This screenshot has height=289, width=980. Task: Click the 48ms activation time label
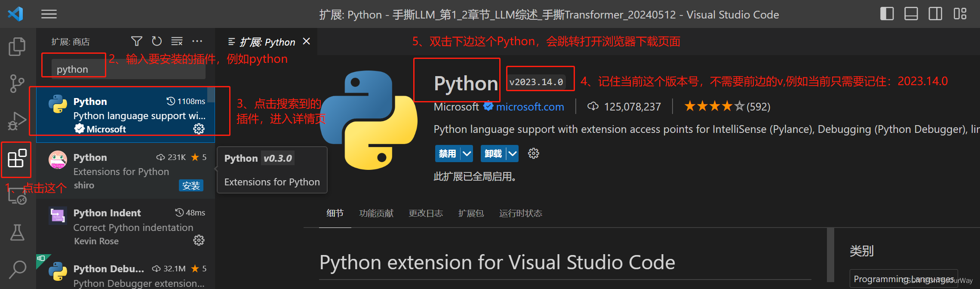(190, 213)
